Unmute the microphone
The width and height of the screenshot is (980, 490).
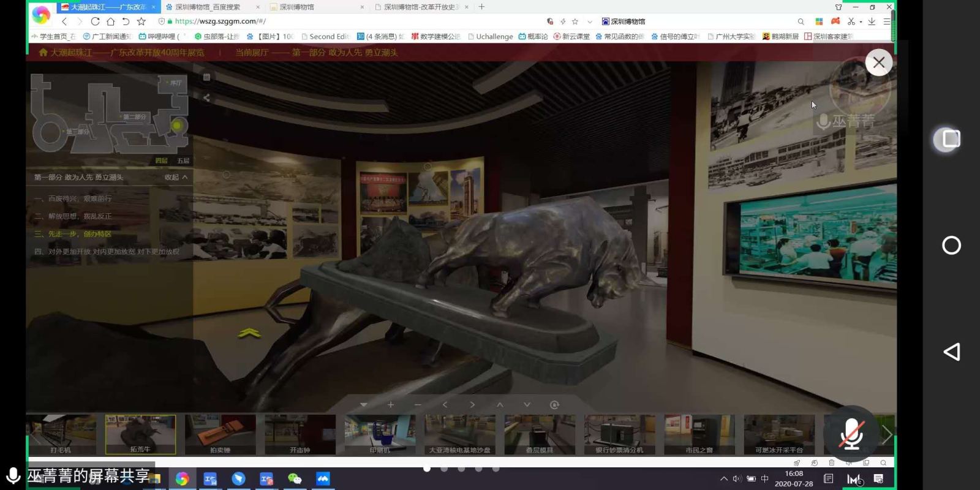pyautogui.click(x=851, y=434)
